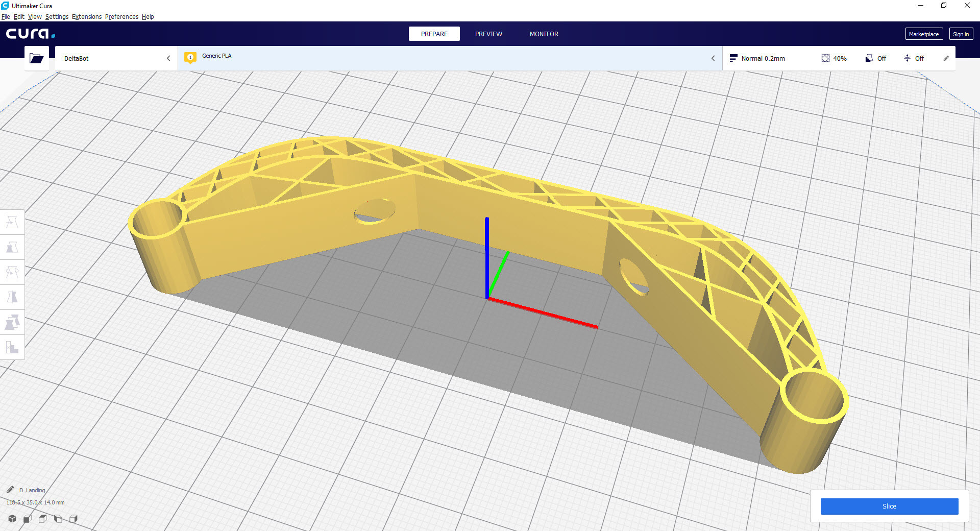Click the infill density icon showing 40%
980x531 pixels.
tap(825, 58)
